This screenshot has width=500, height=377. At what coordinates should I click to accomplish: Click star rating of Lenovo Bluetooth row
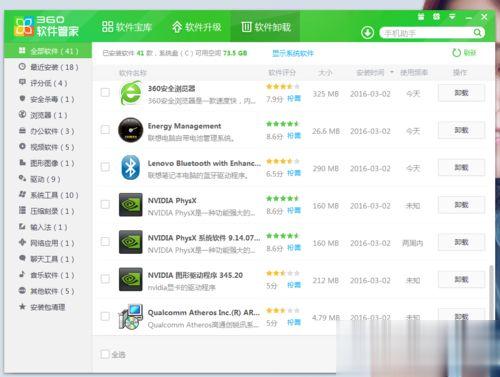pyautogui.click(x=283, y=161)
